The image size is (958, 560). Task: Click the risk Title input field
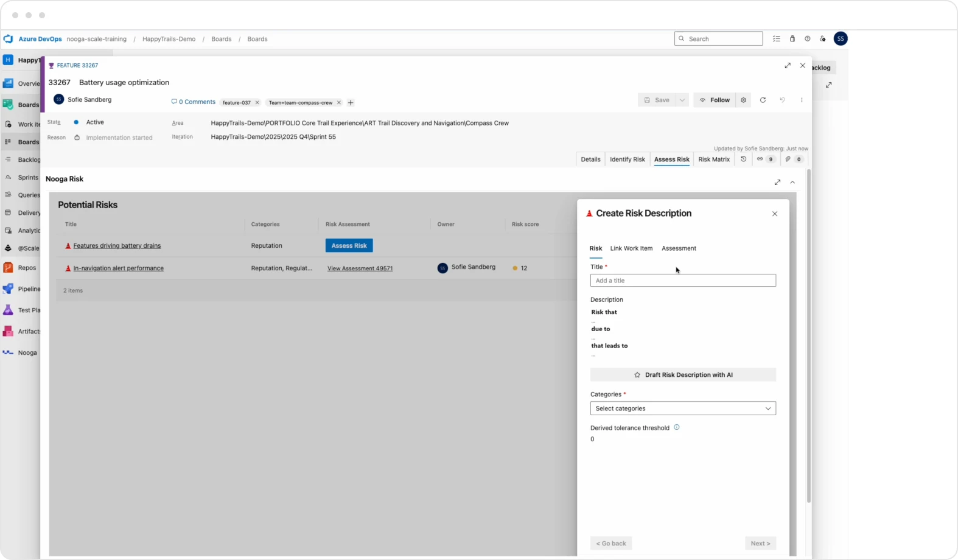[x=683, y=281]
